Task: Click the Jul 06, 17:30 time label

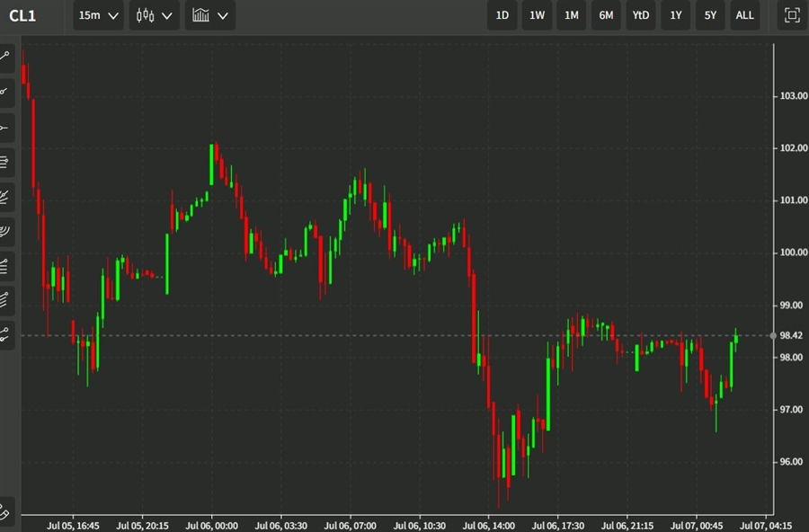Action: click(x=558, y=526)
